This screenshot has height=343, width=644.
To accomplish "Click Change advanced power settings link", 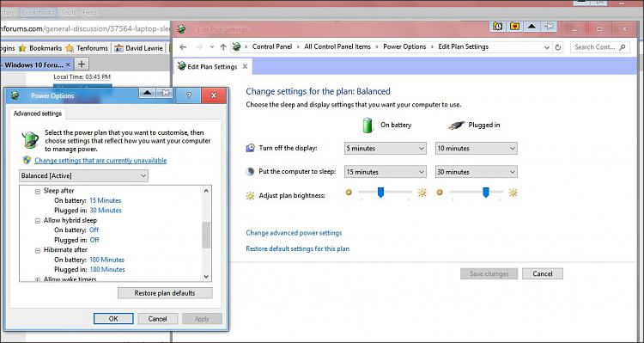I will (294, 233).
